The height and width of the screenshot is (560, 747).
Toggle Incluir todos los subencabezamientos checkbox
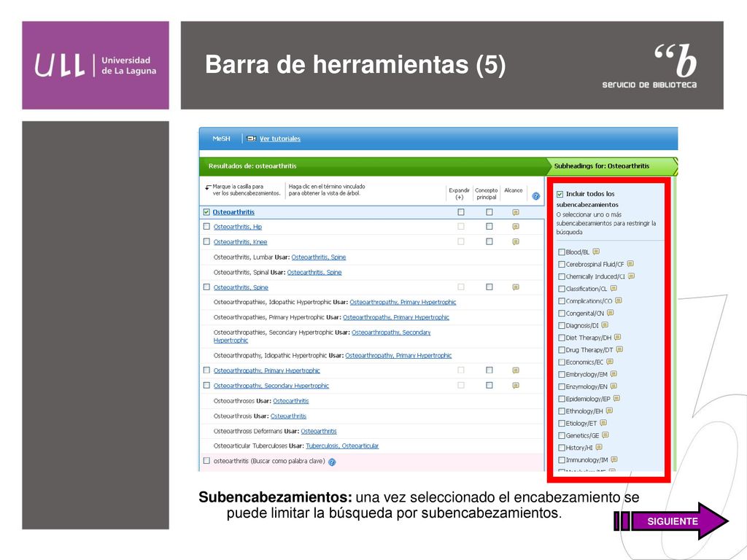tap(560, 194)
